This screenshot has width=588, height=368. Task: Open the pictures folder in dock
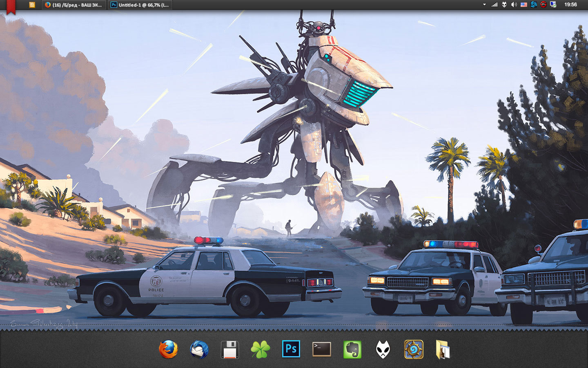(x=443, y=350)
